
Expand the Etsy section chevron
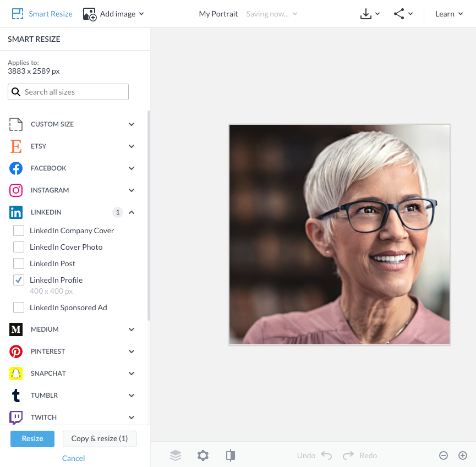132,146
